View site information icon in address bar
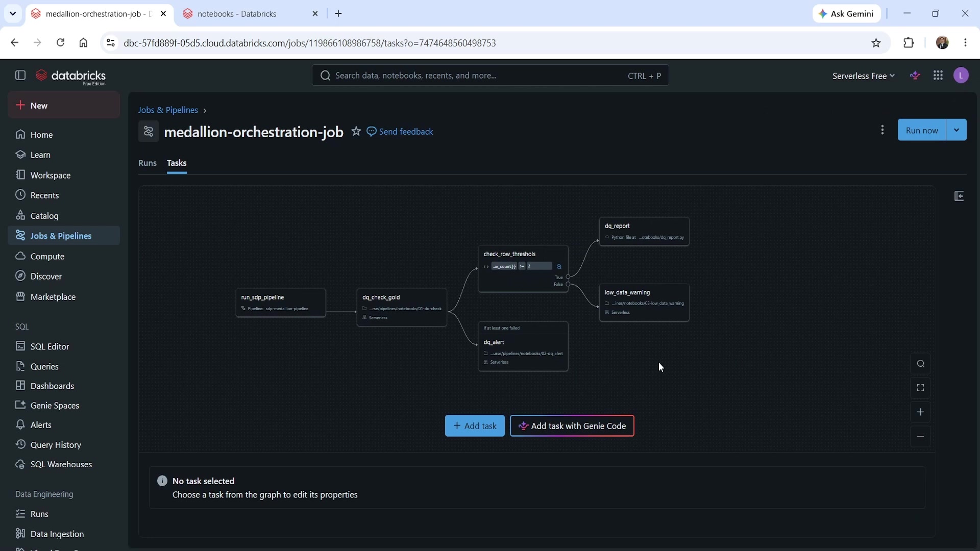The image size is (980, 551). click(x=111, y=43)
